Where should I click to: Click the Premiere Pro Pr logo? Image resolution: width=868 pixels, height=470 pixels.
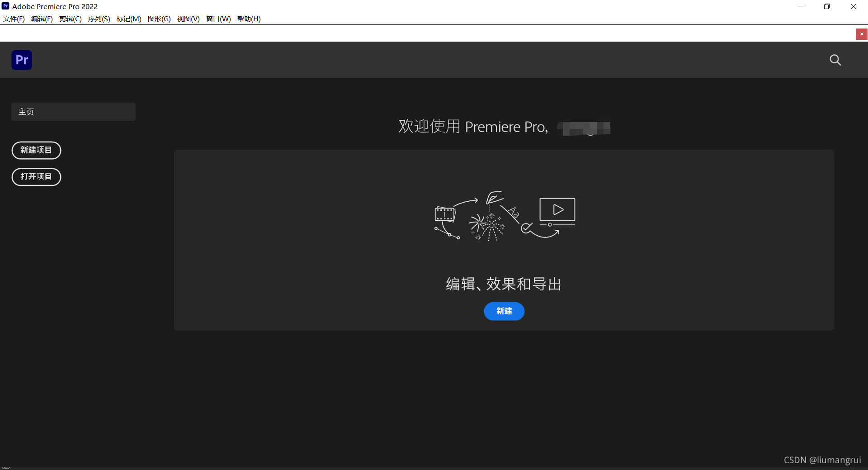pos(22,60)
